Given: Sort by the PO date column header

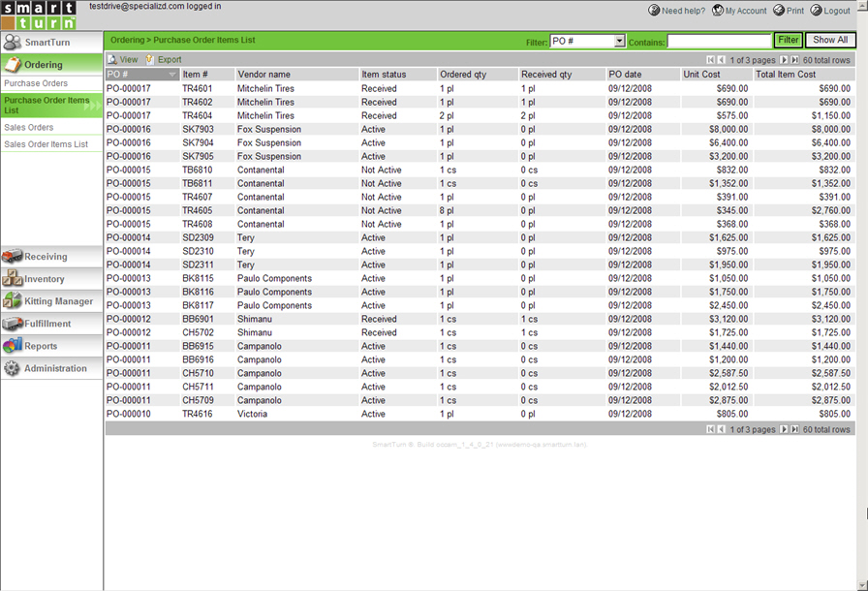Looking at the screenshot, I should pos(642,75).
